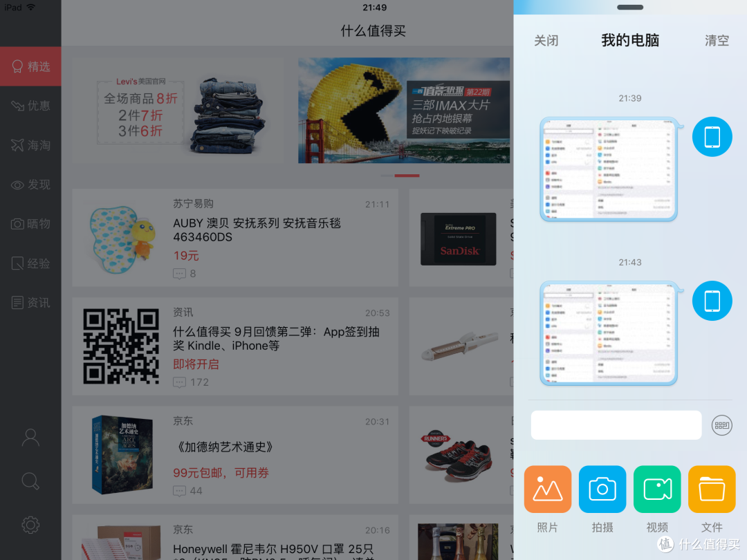Tap the comment icon showing 44 comments
This screenshot has width=747, height=560.
click(179, 491)
